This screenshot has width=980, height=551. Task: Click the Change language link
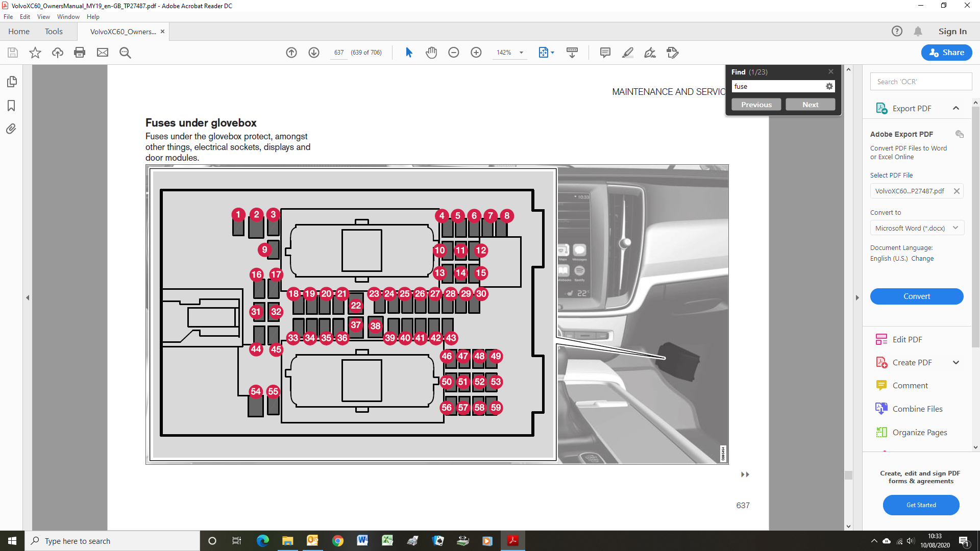pyautogui.click(x=922, y=259)
